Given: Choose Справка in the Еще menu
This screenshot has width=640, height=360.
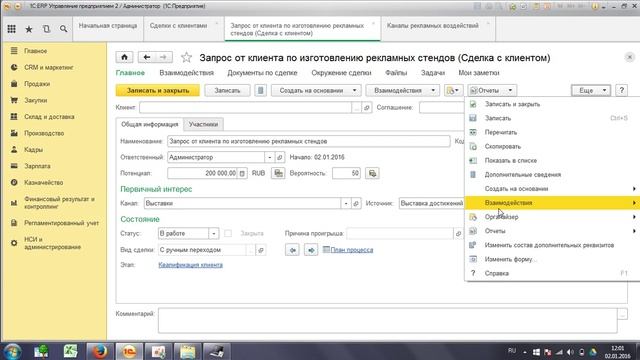Looking at the screenshot, I should pyautogui.click(x=552, y=273).
